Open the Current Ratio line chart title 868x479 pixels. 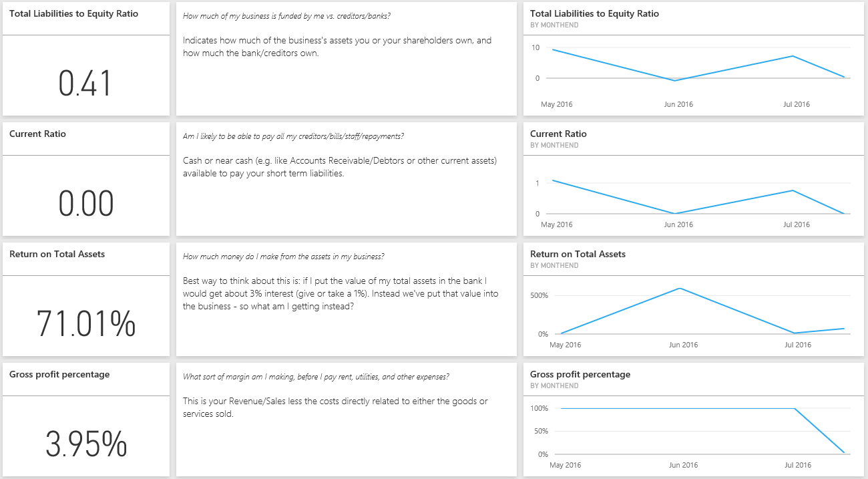click(x=558, y=134)
